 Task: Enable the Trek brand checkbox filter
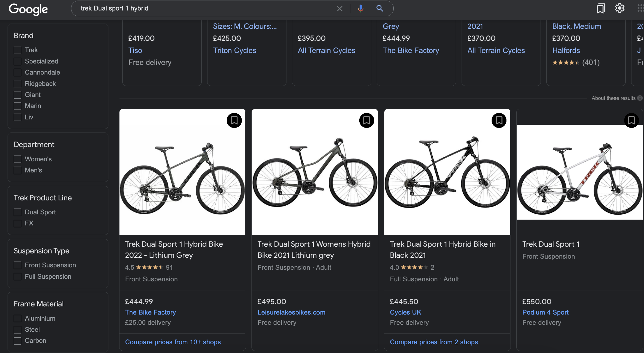[x=17, y=49]
